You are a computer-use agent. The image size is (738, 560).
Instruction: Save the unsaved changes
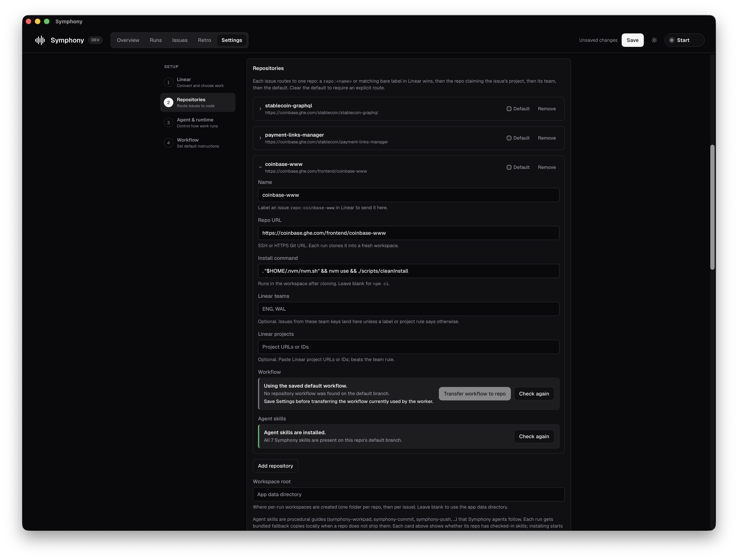click(632, 40)
